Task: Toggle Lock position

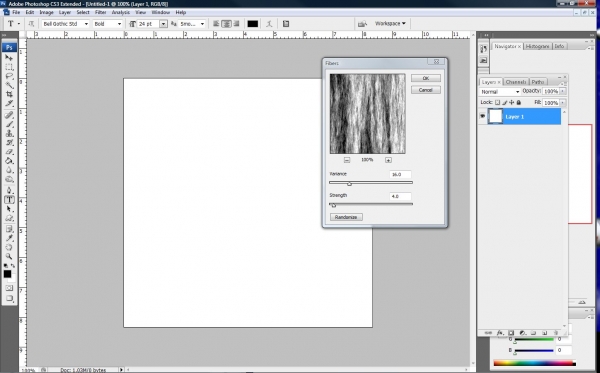Action: click(x=512, y=103)
